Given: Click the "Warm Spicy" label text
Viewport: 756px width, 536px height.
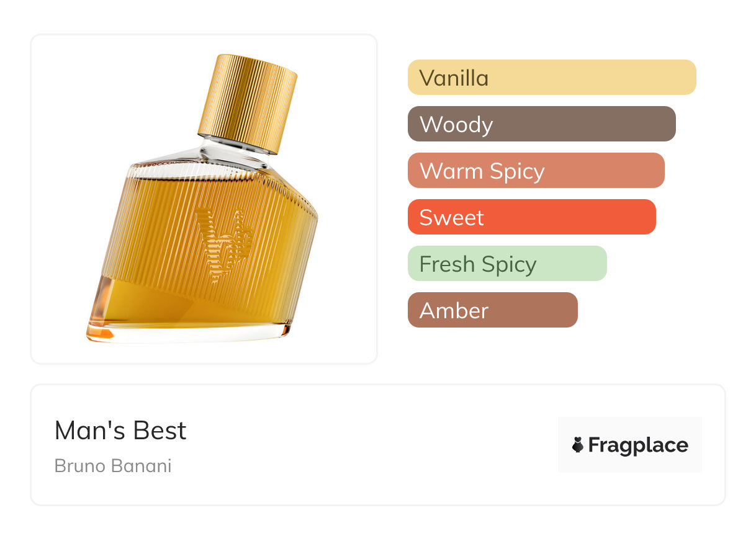Looking at the screenshot, I should (x=482, y=171).
